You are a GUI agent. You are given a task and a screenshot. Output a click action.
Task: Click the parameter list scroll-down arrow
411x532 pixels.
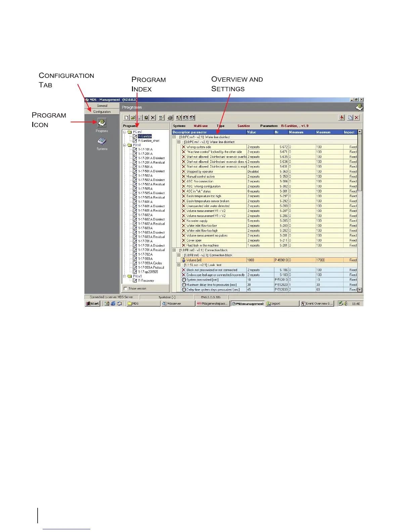coord(360,290)
